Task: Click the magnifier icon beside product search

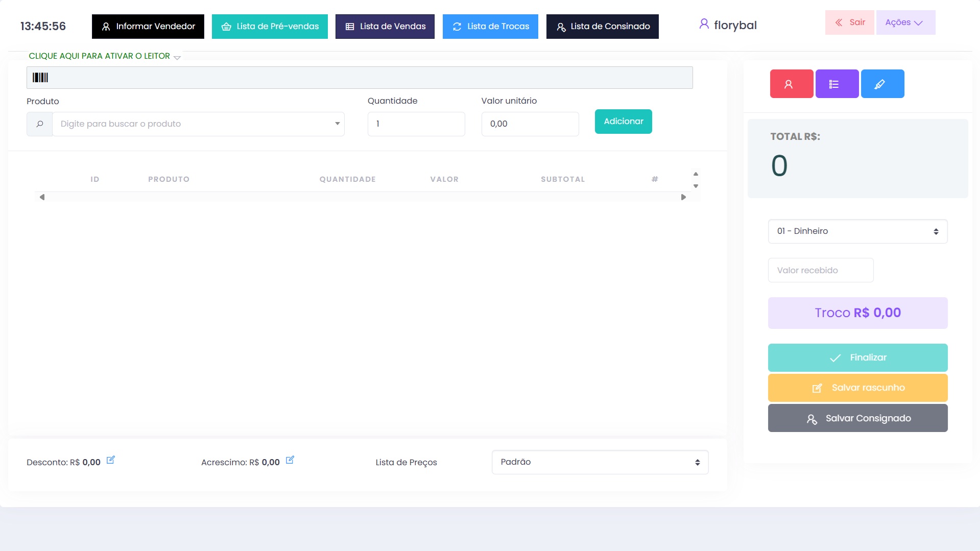Action: point(40,124)
